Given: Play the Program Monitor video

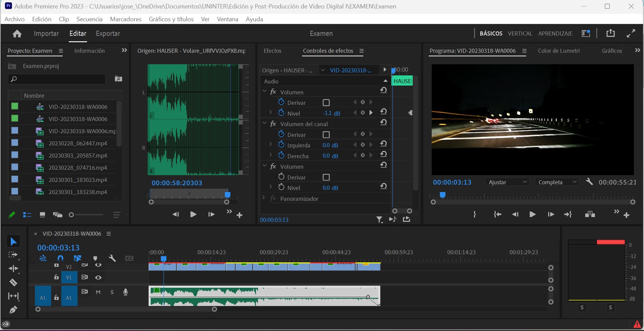Looking at the screenshot, I should [x=533, y=214].
